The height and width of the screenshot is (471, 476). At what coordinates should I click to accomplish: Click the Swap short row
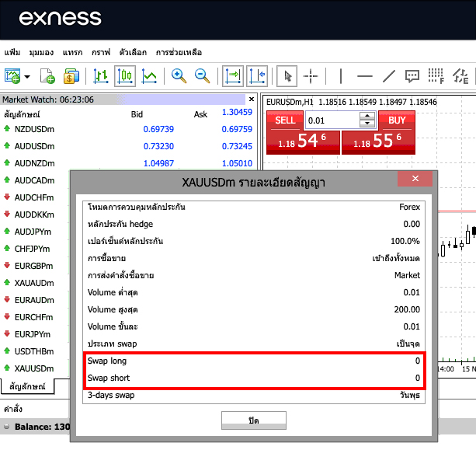(254, 378)
